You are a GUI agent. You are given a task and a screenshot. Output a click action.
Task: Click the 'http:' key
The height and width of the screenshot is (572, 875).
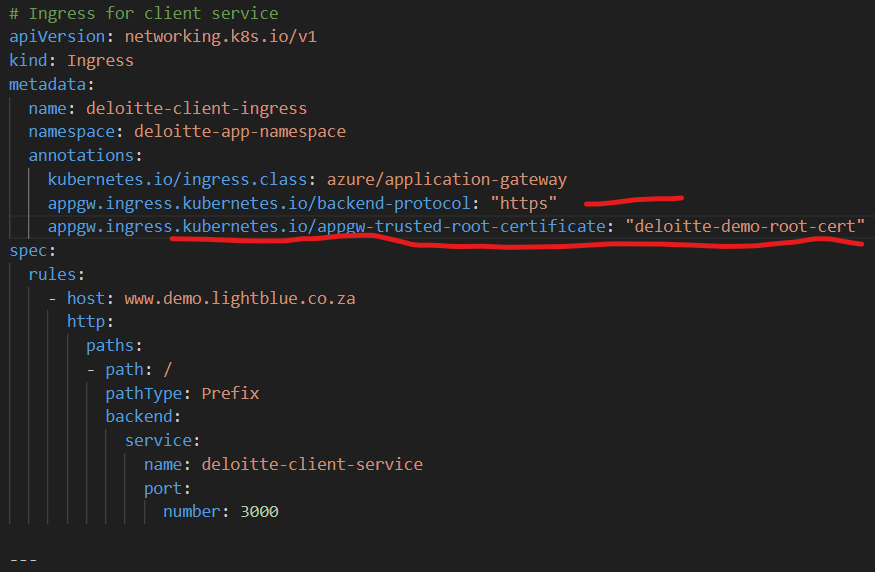coord(90,321)
